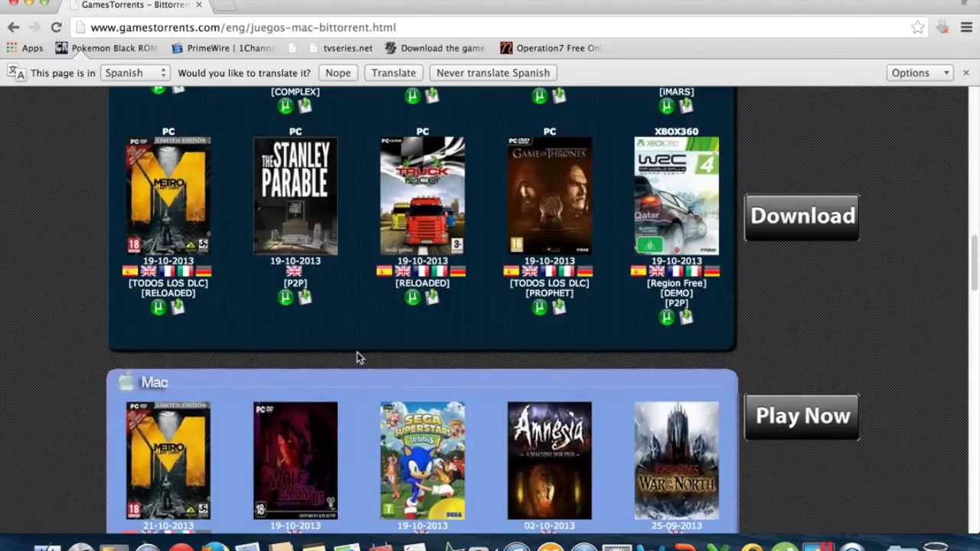
Task: Open PrimeWire bookmark
Action: coord(223,48)
